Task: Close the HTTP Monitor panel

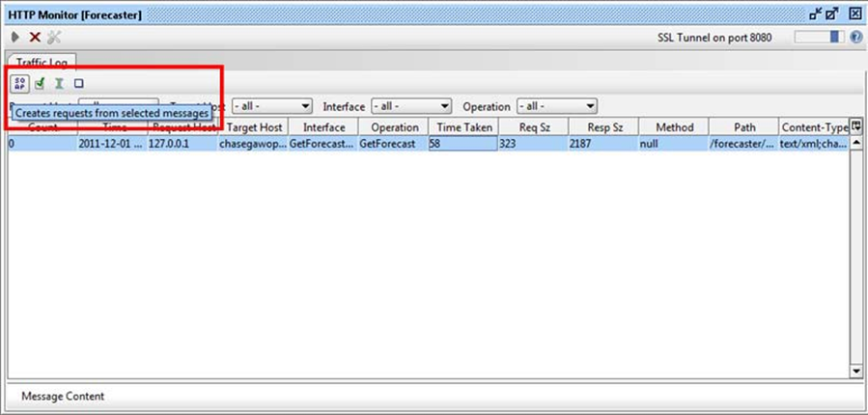Action: [x=854, y=14]
